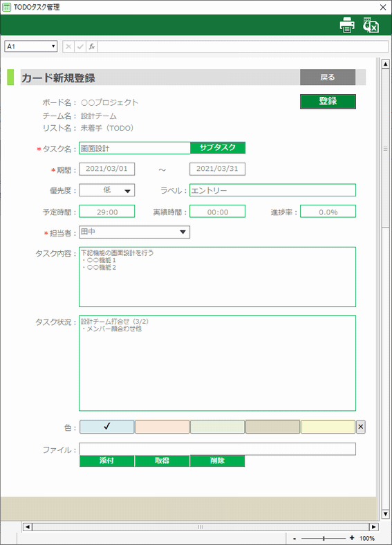Viewport: 392px width, 545px height.
Task: Open the A1 name box dropdown
Action: [53, 46]
